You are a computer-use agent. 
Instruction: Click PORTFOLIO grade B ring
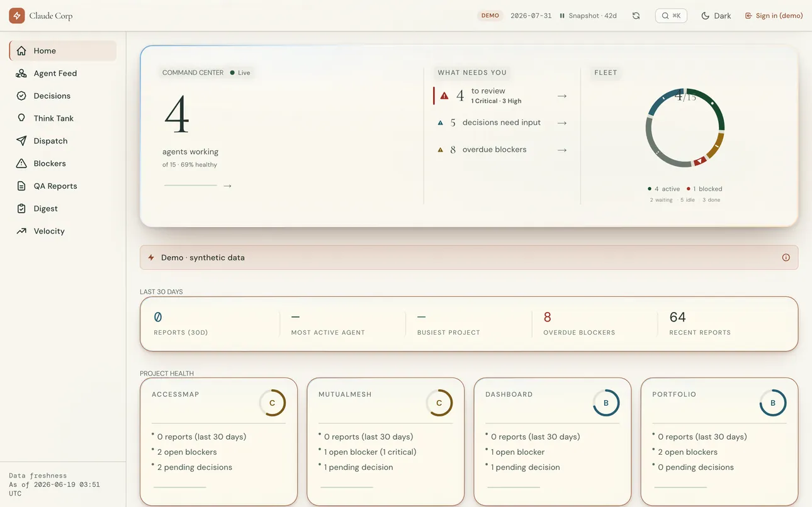tap(773, 403)
